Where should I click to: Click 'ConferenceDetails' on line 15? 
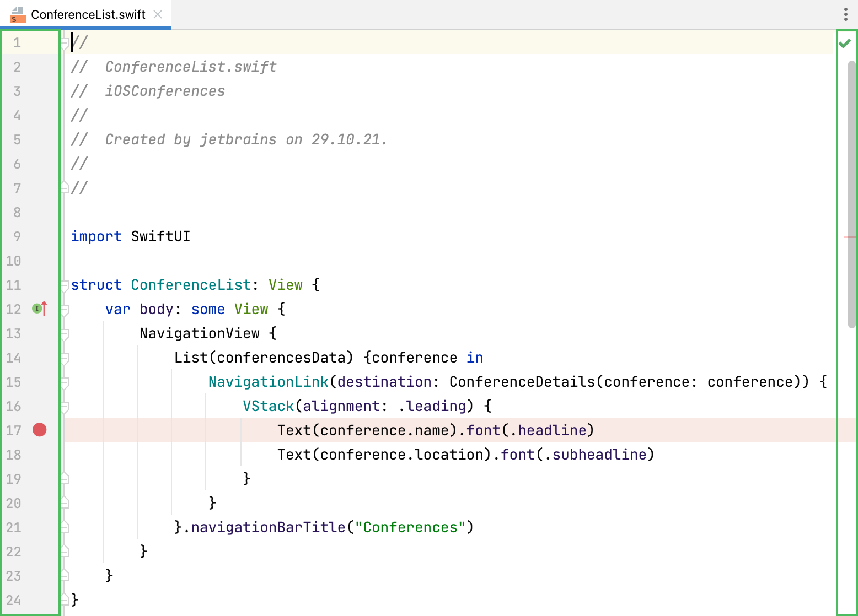[x=522, y=382]
